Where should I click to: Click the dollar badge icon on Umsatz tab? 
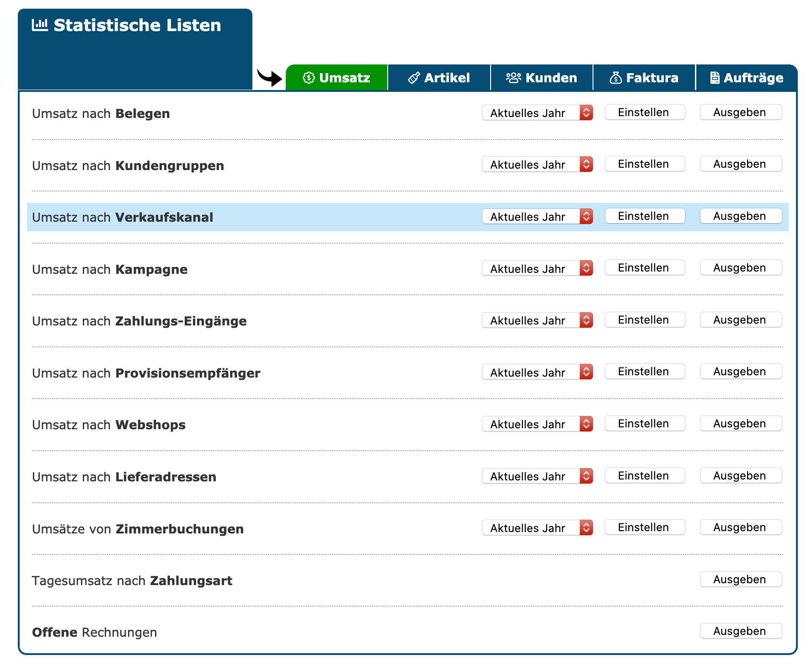coord(309,78)
